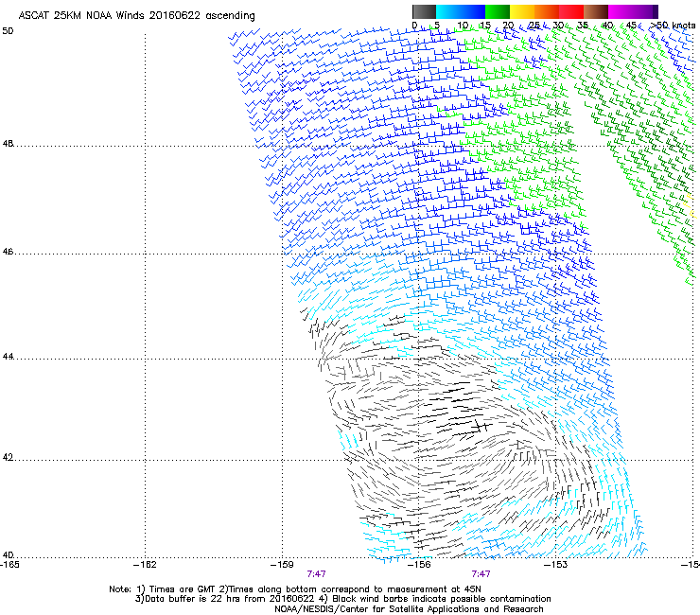Viewport: 700px width, 615px height.
Task: Click the legend scale label '20'
Action: [x=509, y=26]
